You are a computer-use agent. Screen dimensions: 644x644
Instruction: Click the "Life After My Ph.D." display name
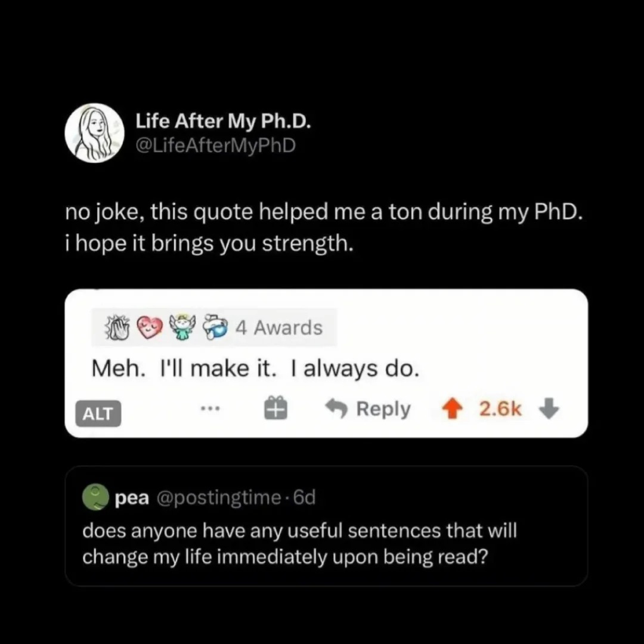(x=224, y=122)
